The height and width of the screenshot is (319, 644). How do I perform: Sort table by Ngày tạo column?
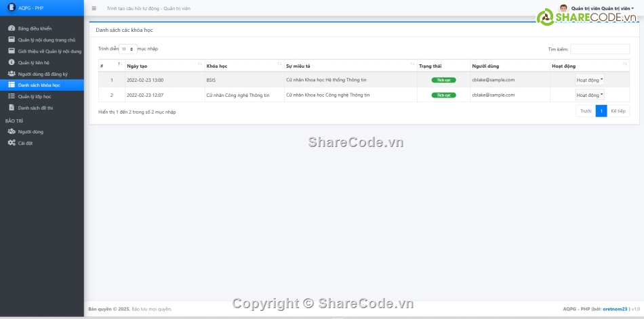click(163, 66)
